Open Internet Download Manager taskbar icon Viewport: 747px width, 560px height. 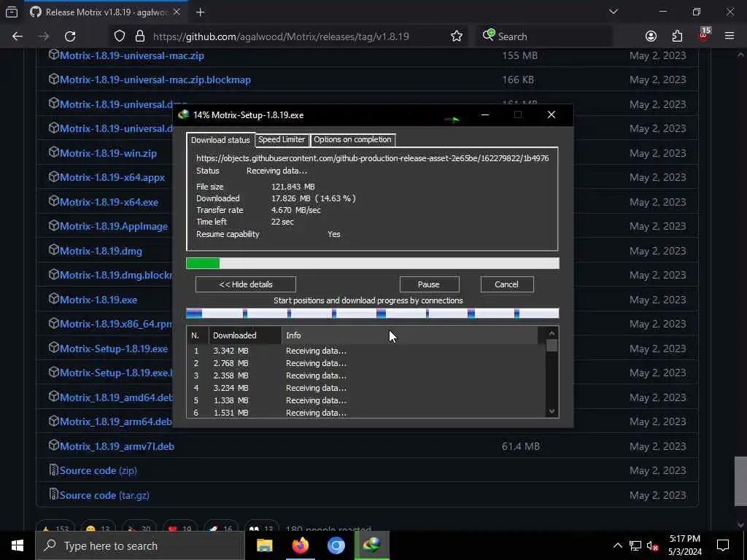tap(372, 545)
